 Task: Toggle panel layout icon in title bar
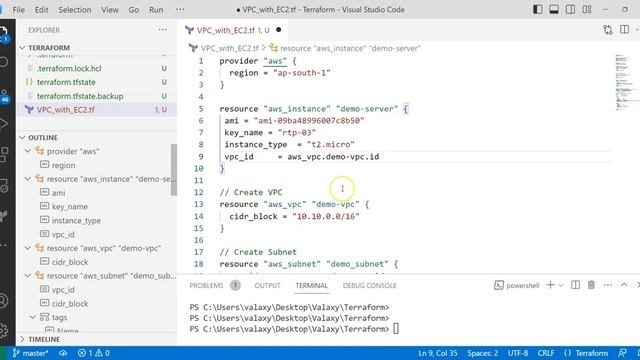coord(554,9)
